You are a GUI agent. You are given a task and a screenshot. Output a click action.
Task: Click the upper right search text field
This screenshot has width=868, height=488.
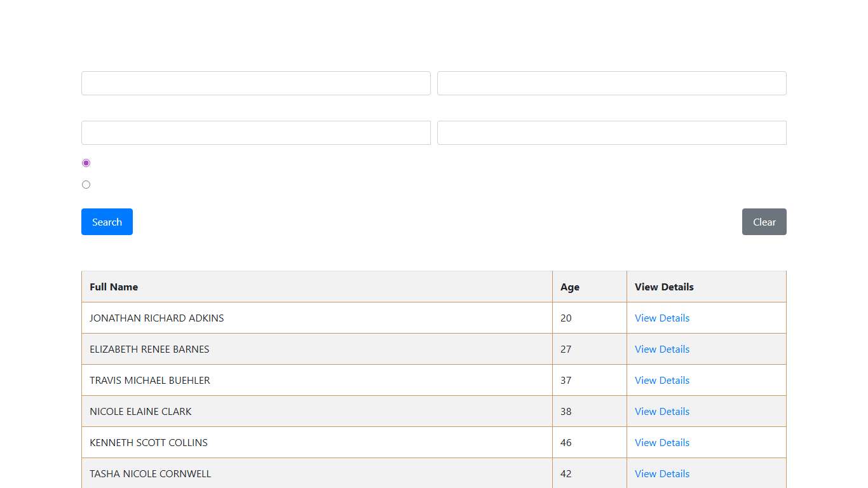[611, 83]
